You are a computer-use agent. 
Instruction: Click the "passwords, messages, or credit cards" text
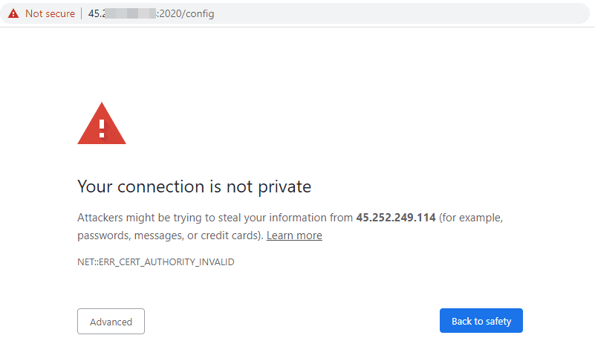click(x=169, y=235)
